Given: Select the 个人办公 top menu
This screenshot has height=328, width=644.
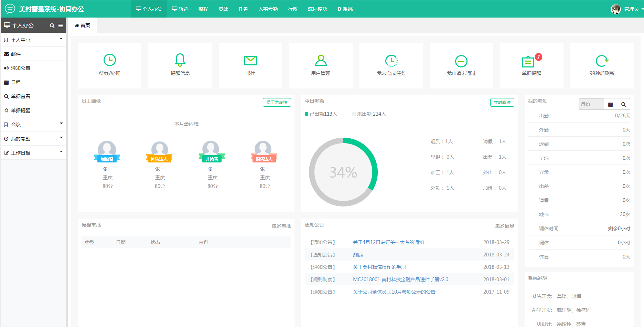Looking at the screenshot, I should (x=149, y=9).
